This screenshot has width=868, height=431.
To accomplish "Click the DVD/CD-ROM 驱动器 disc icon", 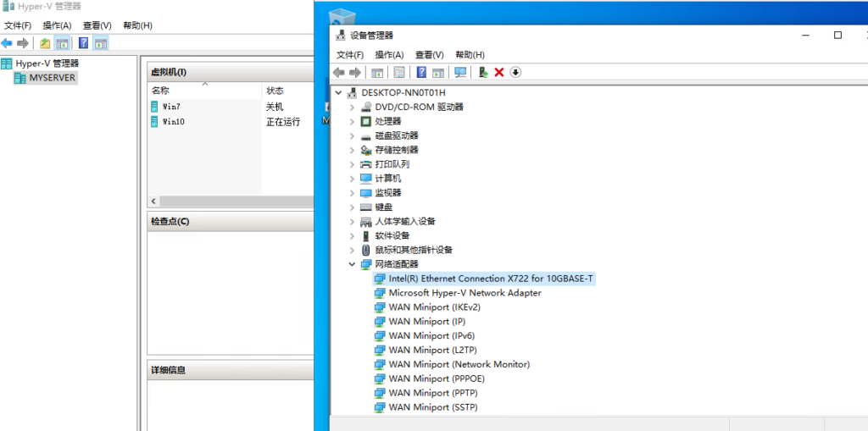I will 365,107.
